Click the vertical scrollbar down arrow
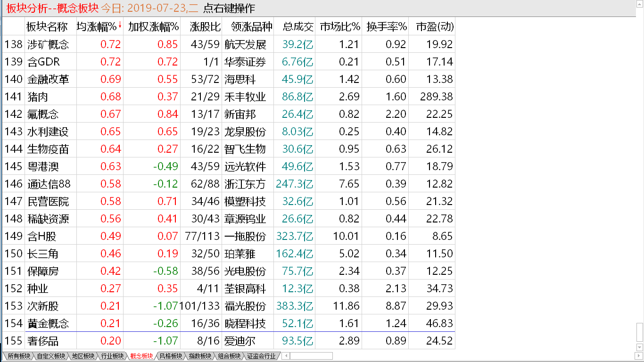 [x=640, y=348]
